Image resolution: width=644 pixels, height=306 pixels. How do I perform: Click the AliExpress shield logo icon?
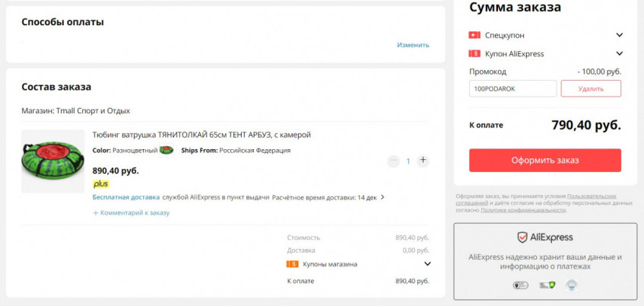click(x=522, y=237)
